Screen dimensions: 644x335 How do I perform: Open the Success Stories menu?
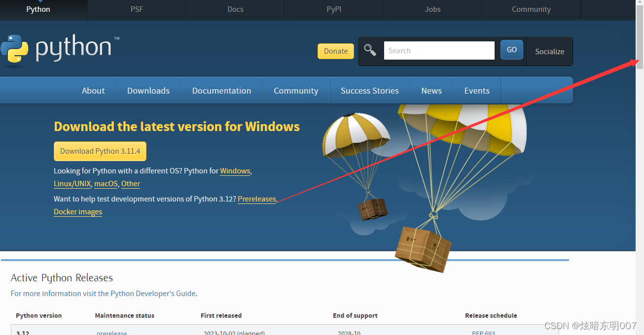pos(370,91)
